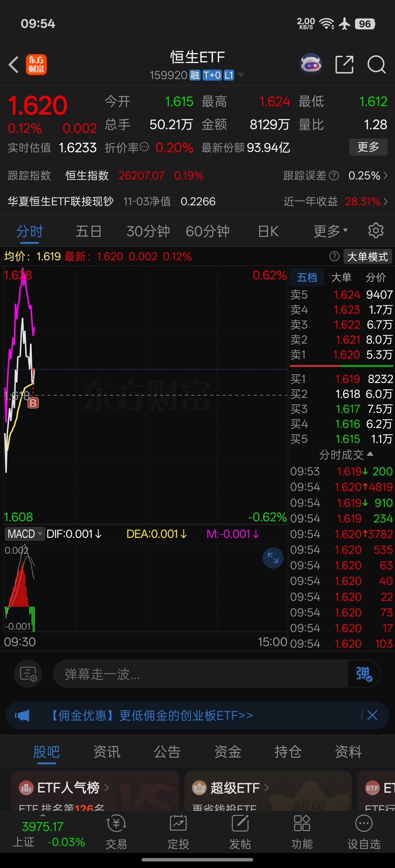Expand the stock code dropdown triangle
This screenshot has width=395, height=868.
coord(241,75)
